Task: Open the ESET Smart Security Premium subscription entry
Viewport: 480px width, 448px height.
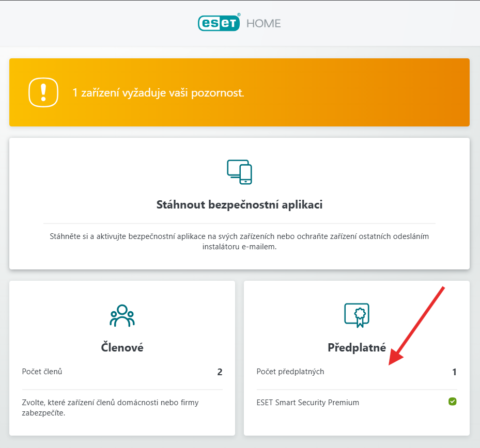Action: (x=308, y=403)
